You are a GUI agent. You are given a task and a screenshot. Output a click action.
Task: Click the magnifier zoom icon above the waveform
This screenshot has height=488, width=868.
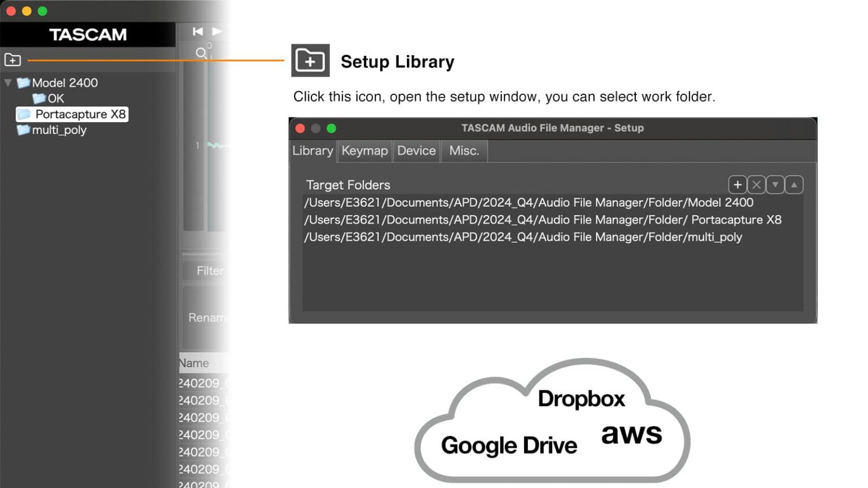pos(201,53)
